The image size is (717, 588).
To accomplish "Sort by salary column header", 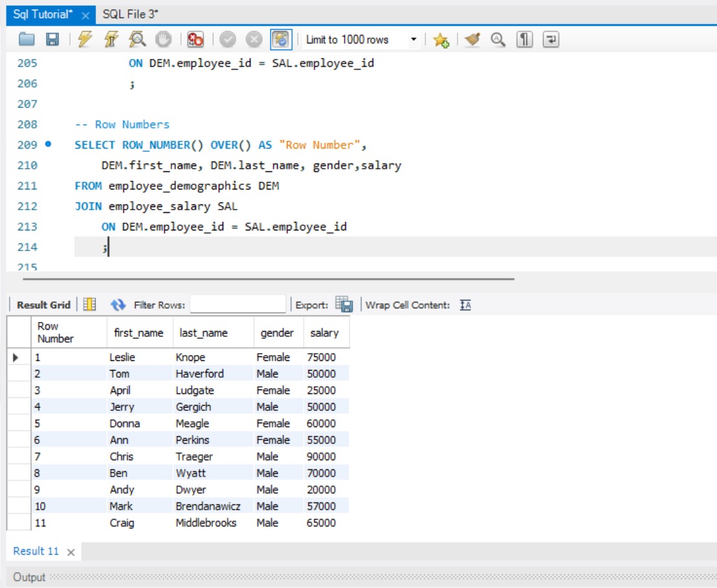I will click(x=326, y=332).
